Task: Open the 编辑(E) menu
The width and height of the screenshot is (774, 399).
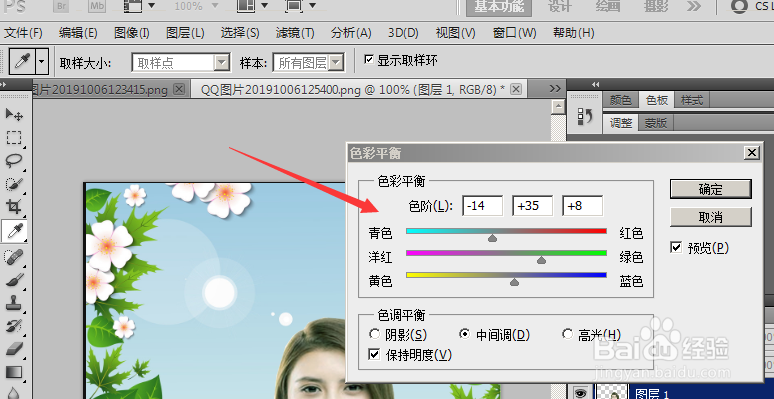Action: pyautogui.click(x=77, y=33)
